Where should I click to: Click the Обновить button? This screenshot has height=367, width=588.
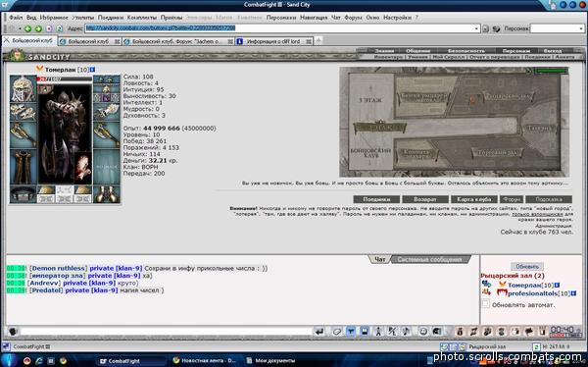click(527, 266)
